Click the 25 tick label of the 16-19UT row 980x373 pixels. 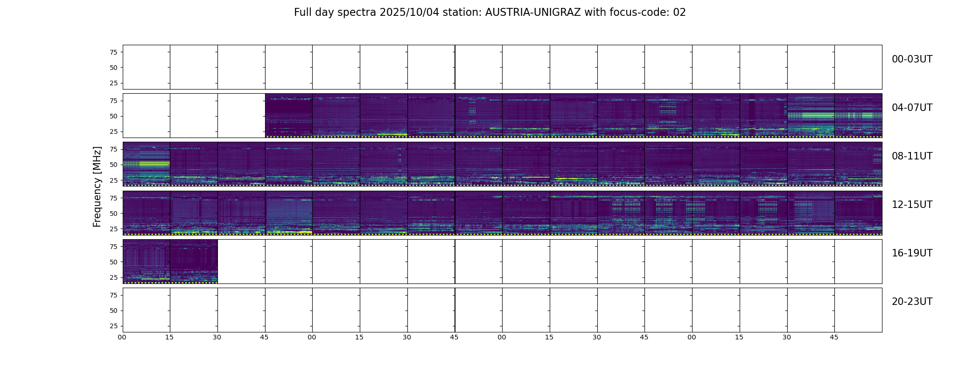tap(113, 277)
